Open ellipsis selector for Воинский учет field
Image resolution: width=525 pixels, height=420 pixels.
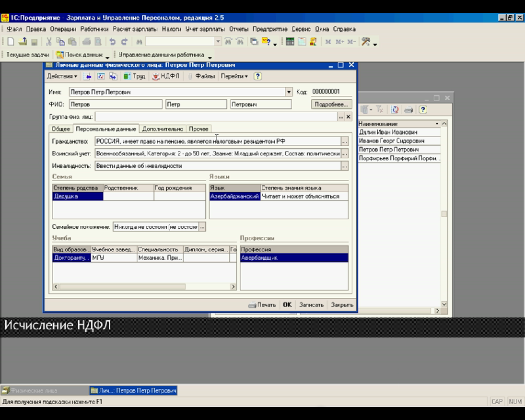(x=345, y=154)
